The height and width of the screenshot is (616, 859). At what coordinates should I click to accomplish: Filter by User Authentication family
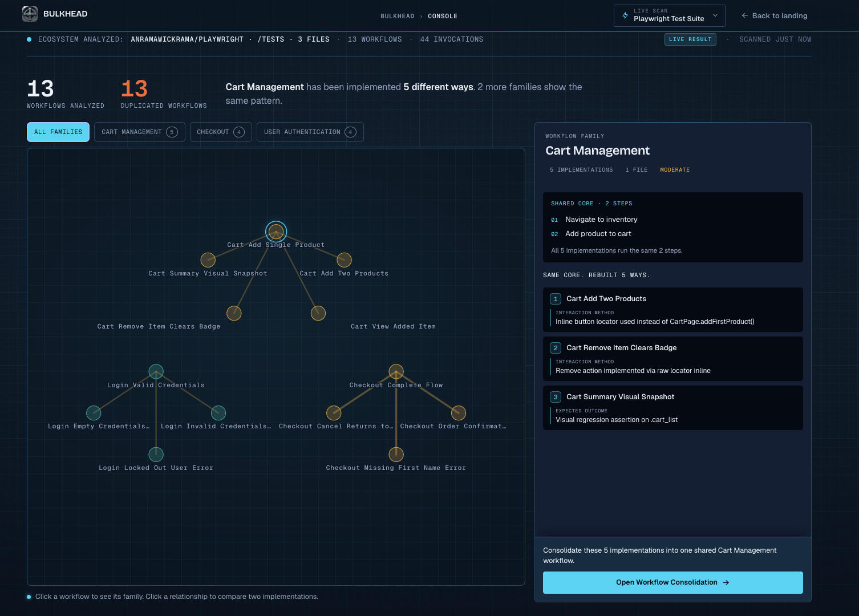coord(310,132)
